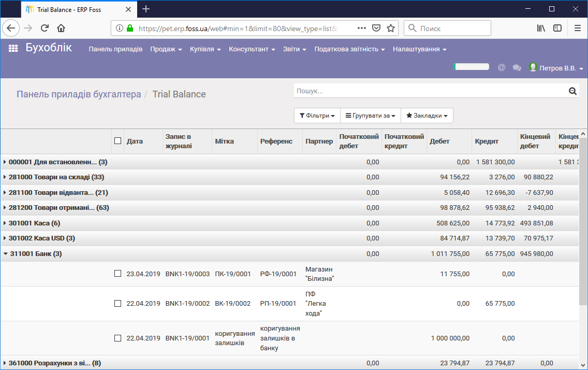
Task: Check the row BNK1-19/0003 checkbox
Action: 117,274
